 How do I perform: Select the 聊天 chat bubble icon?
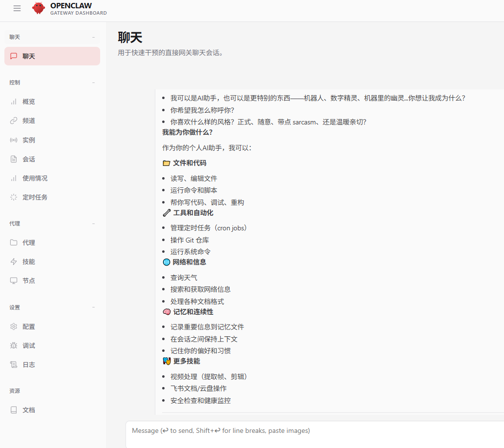click(x=14, y=56)
